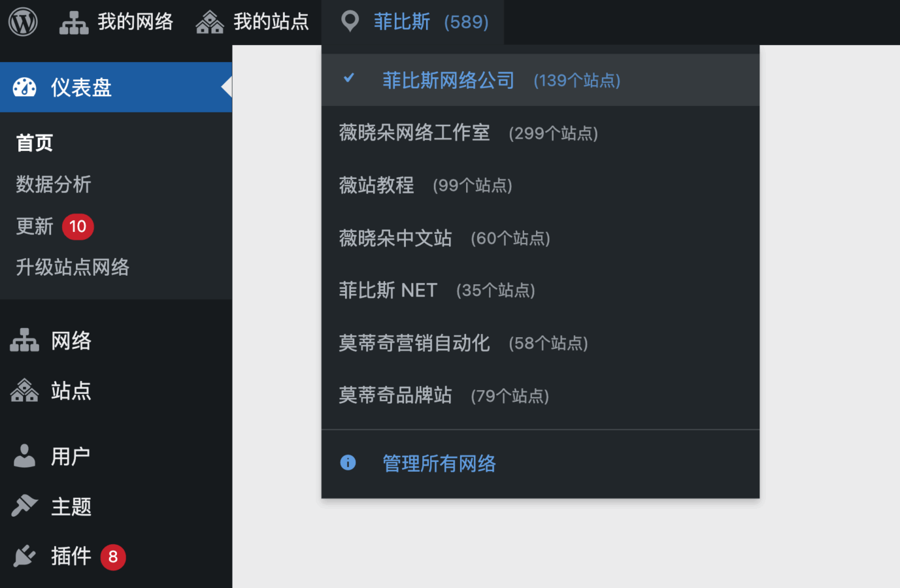Screen dimensions: 900x588
Task: Click the My Networks (我的网络) icon
Action: coord(74,23)
